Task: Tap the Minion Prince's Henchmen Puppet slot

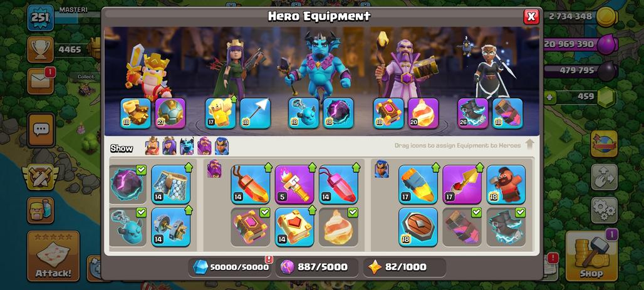Action: coord(303,113)
